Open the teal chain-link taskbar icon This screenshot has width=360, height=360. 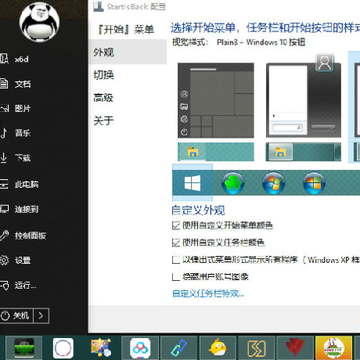coord(179,348)
